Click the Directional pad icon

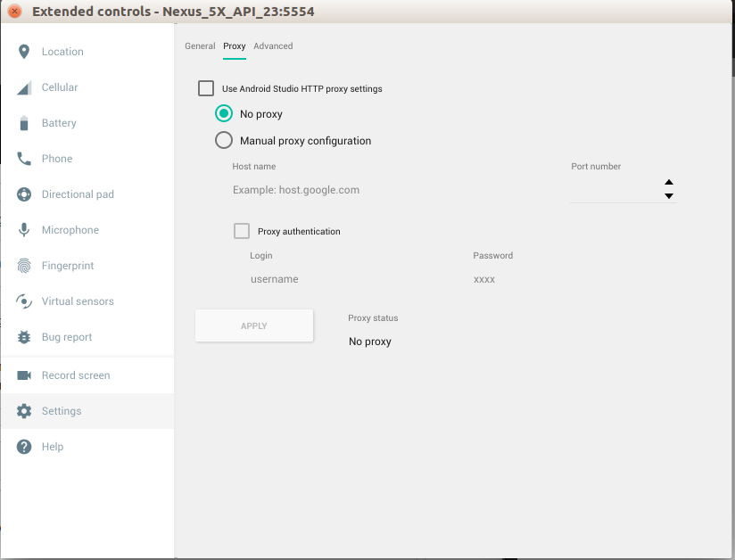(x=24, y=194)
